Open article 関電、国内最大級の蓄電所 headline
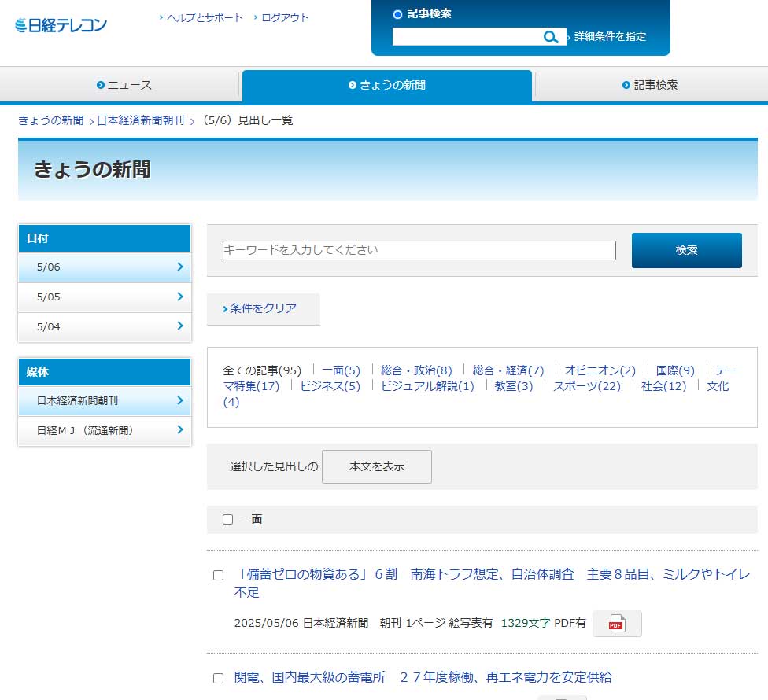Screen dimensions: 768x700 point(423,677)
